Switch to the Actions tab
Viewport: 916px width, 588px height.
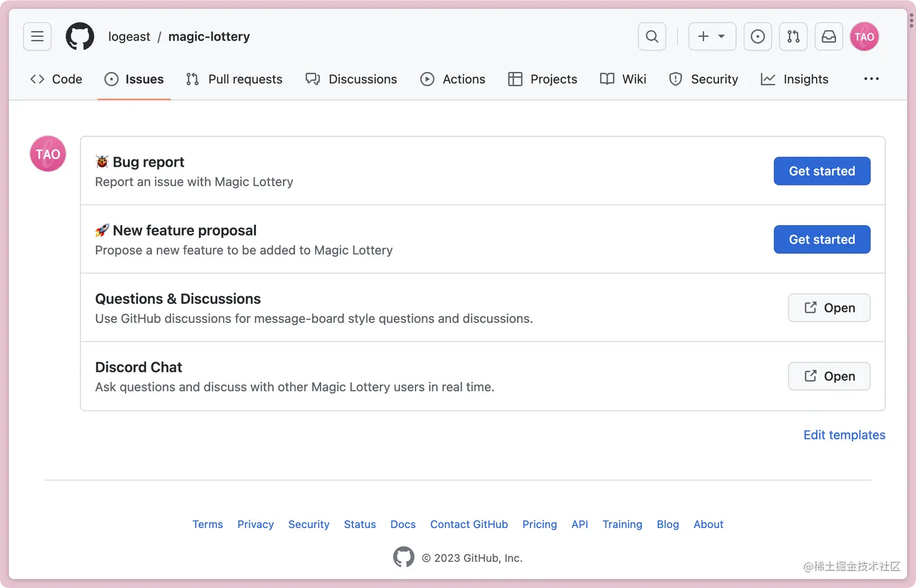(453, 79)
